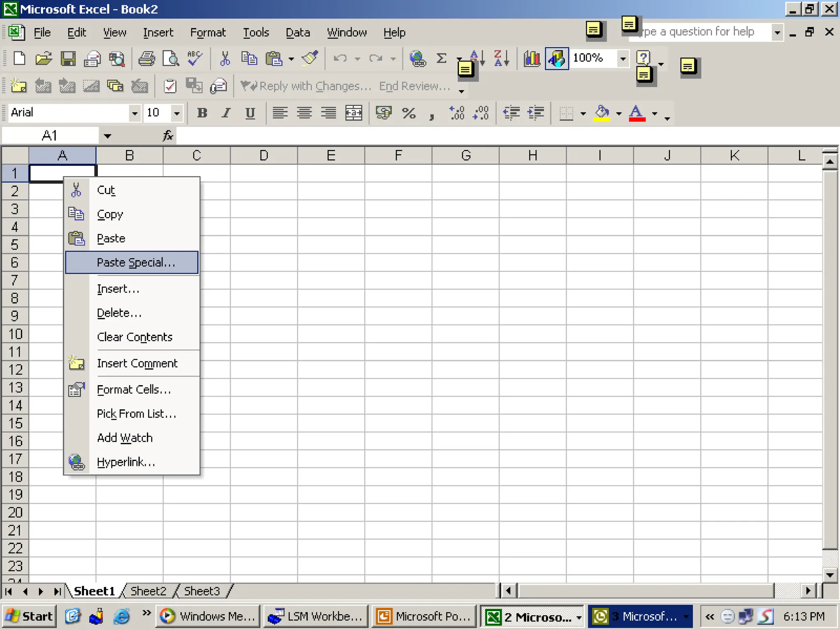
Task: Click the Save floppy disk icon
Action: (68, 59)
